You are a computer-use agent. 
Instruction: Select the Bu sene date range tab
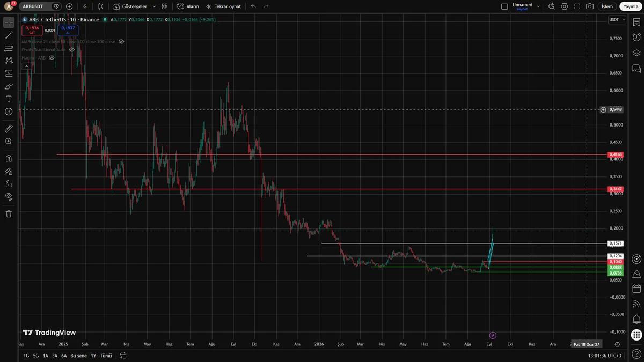tap(78, 356)
